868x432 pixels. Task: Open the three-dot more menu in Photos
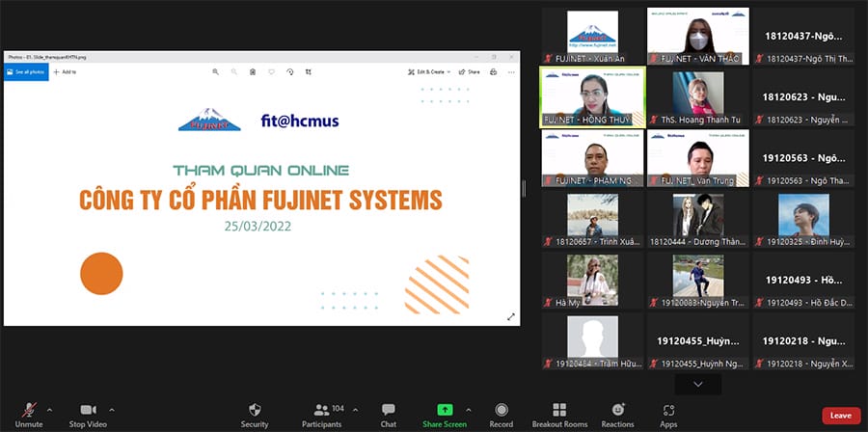[x=511, y=72]
